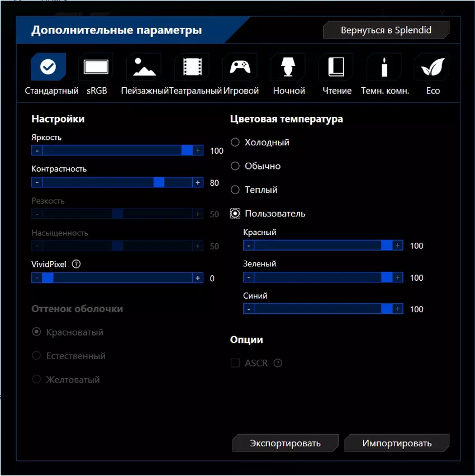Screen dimensions: 475x476
Task: Select Обычно color temperature
Action: [235, 166]
